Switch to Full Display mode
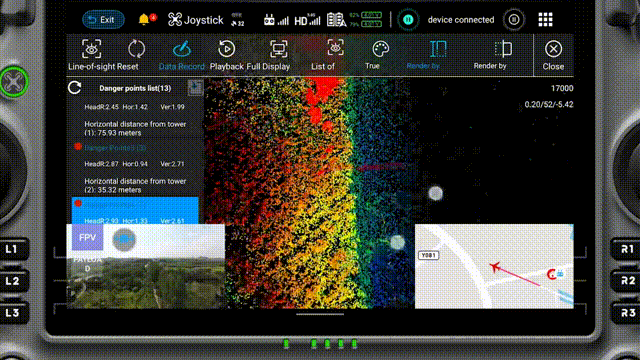Screen dimensions: 640x360 pos(268,55)
